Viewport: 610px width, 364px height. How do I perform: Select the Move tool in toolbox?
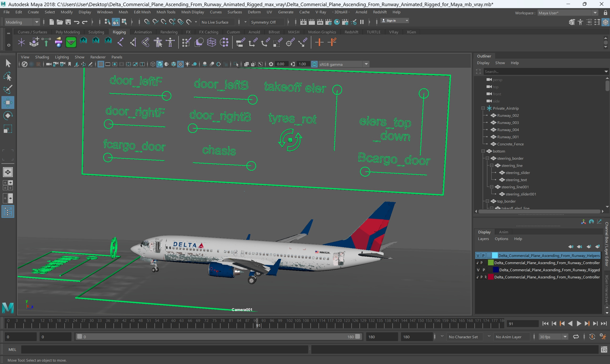point(8,103)
